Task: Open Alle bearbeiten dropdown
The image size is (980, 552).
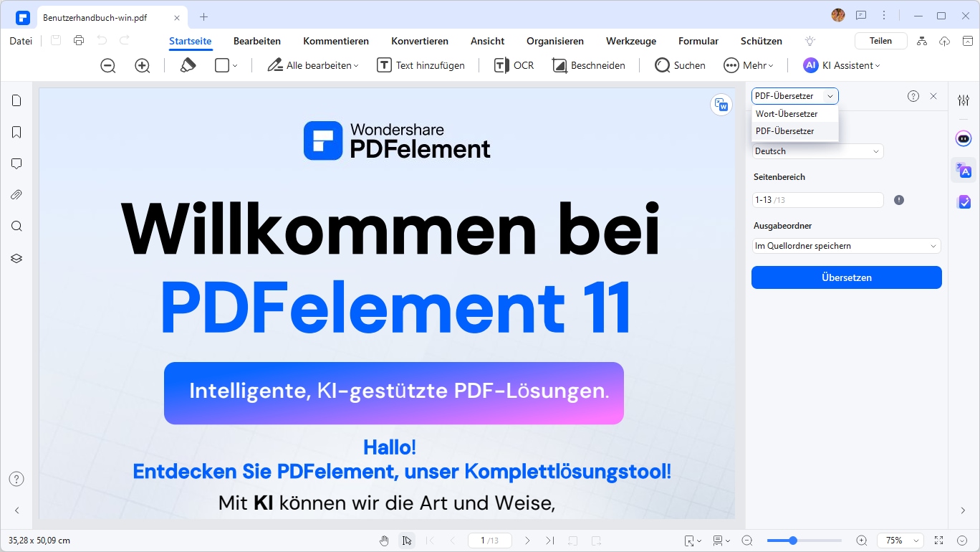Action: click(x=312, y=65)
